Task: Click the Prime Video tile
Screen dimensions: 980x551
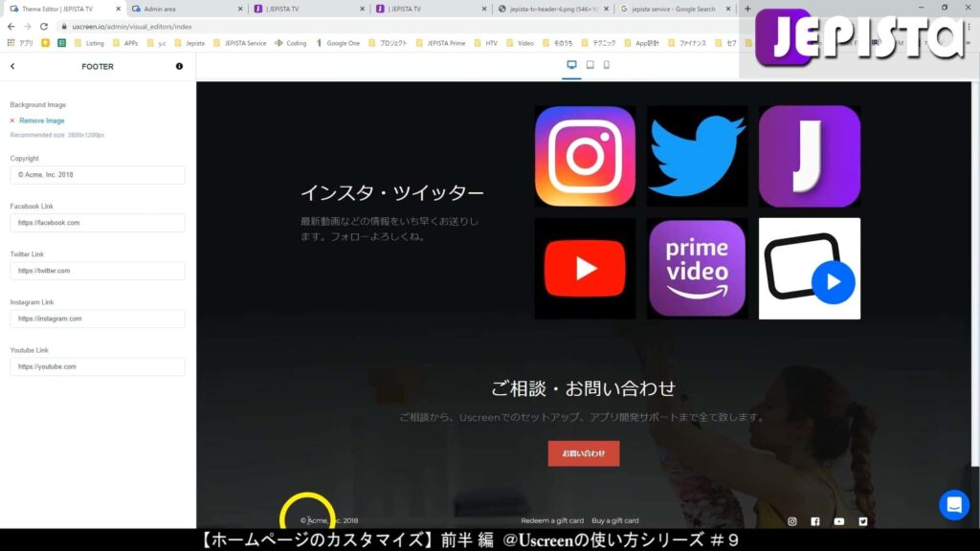Action: point(697,269)
